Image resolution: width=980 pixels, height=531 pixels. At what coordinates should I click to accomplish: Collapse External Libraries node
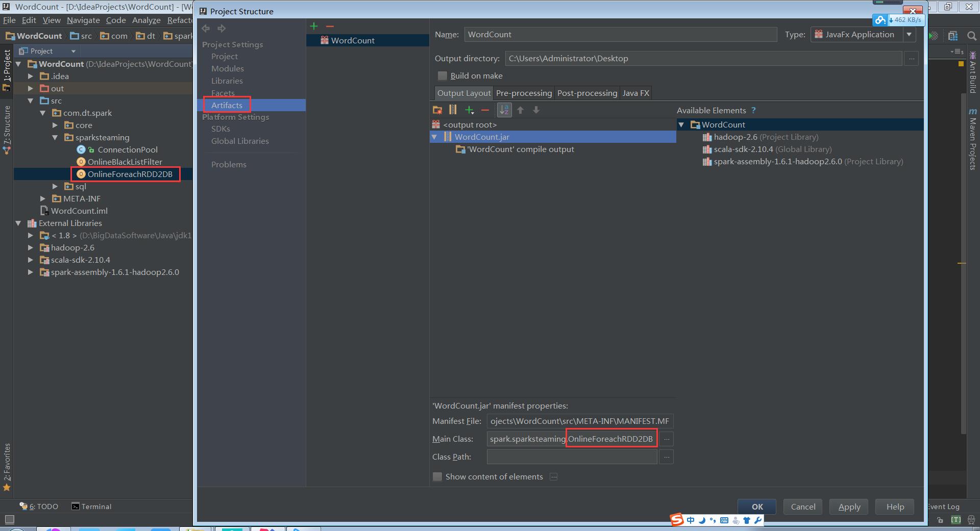(18, 223)
